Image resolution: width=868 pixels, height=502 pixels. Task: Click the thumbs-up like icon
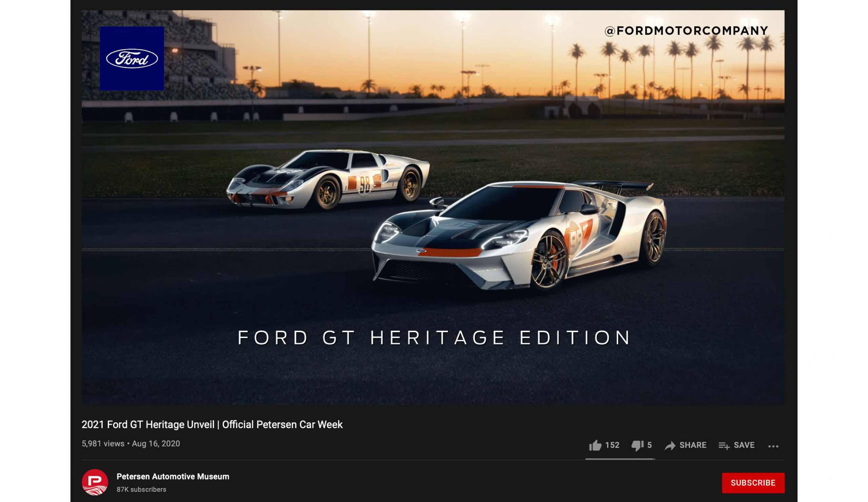[595, 445]
